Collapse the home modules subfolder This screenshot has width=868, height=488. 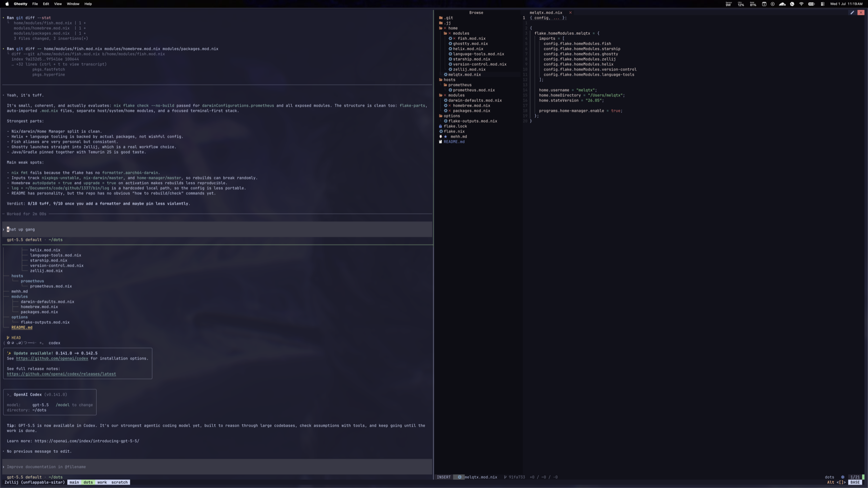coord(456,33)
